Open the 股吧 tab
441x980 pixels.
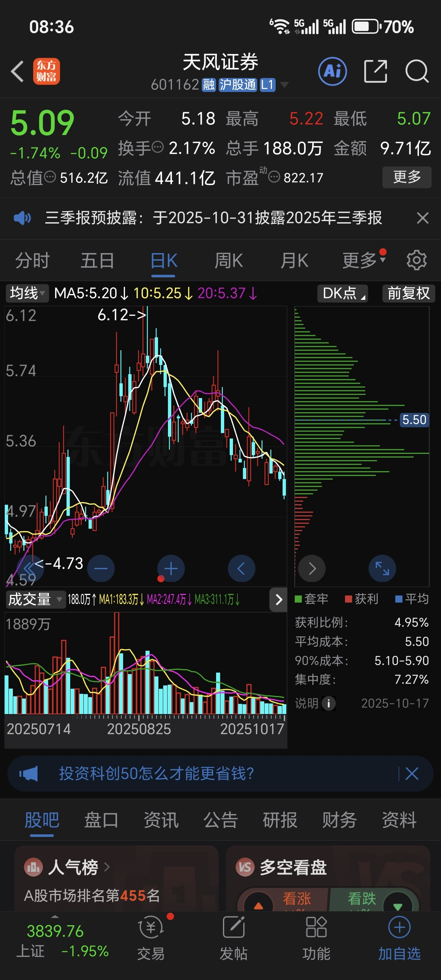(42, 820)
